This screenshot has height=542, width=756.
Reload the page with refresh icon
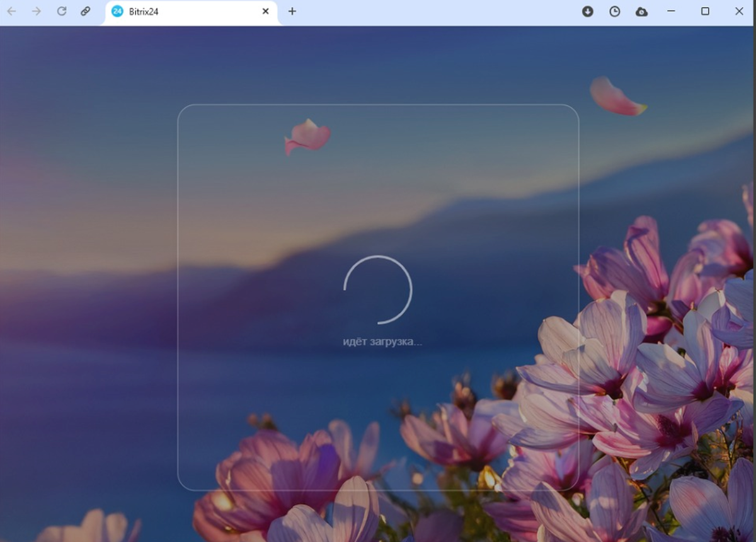pos(62,11)
